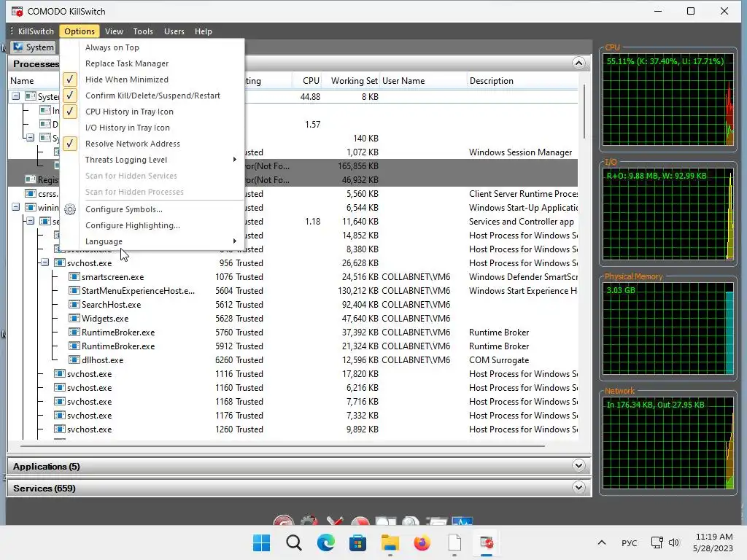
Task: Click the icon of svchost.exe PID 1116
Action: [x=60, y=373]
